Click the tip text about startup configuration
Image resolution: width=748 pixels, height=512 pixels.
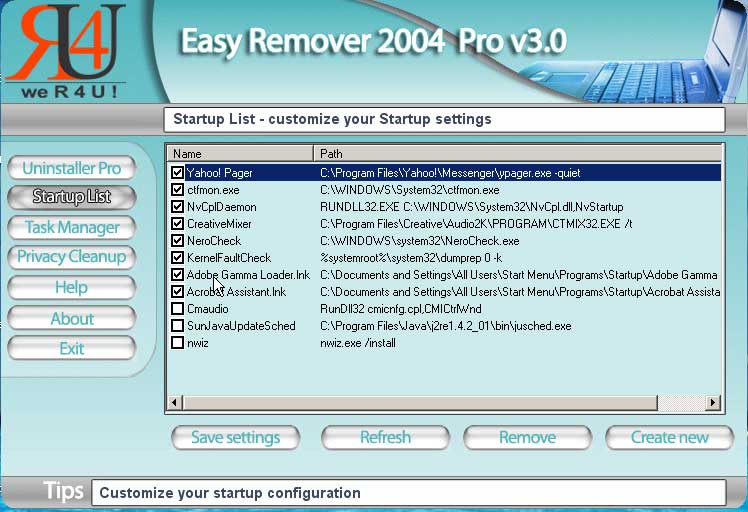(230, 493)
